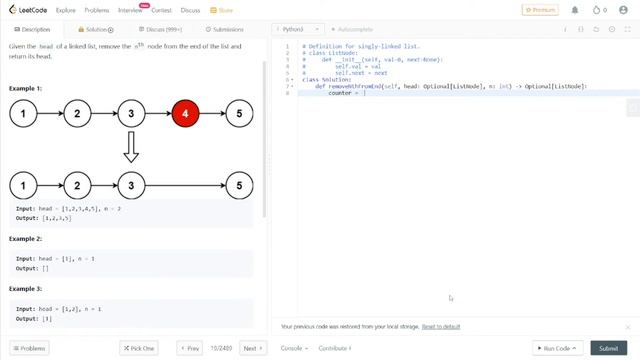Switch to the Discuss (999+) tab
This screenshot has width=640, height=360.
[x=160, y=29]
